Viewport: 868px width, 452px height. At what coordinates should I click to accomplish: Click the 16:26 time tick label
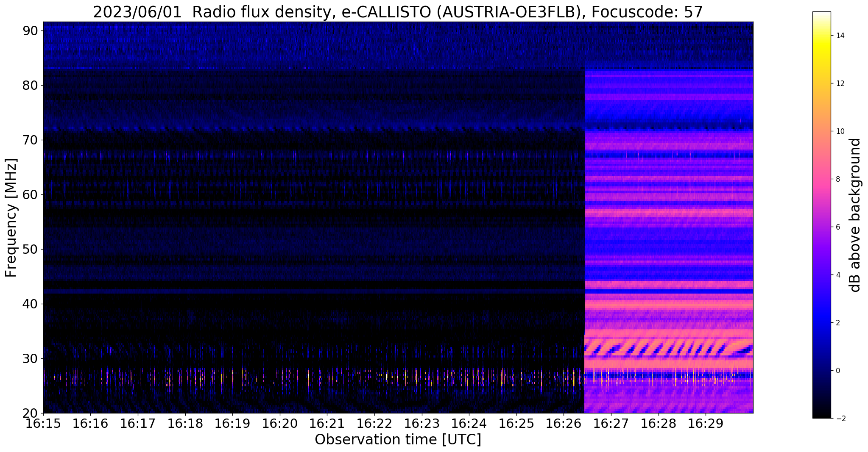click(x=564, y=423)
